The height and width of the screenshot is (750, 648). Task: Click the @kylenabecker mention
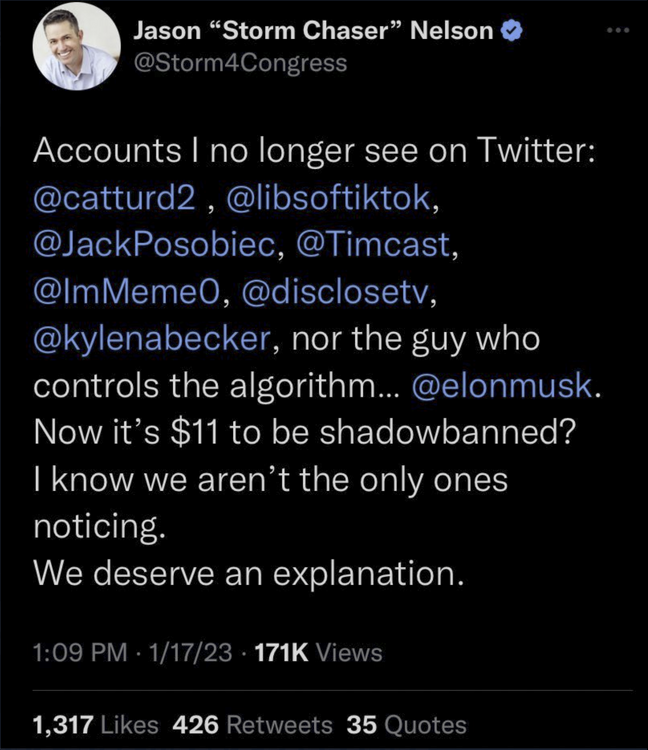point(149,340)
